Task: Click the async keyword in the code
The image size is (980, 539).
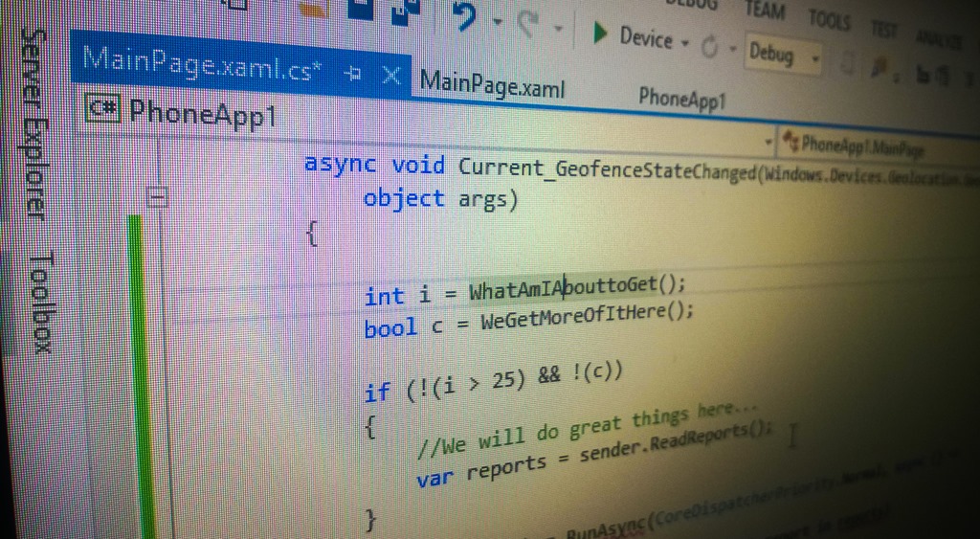Action: 341,165
